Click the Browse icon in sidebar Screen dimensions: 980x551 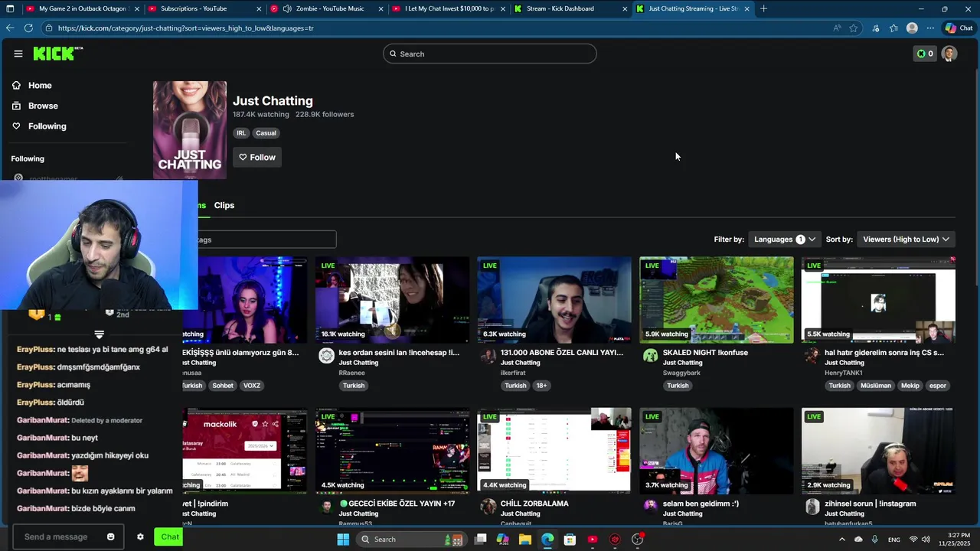tap(17, 106)
